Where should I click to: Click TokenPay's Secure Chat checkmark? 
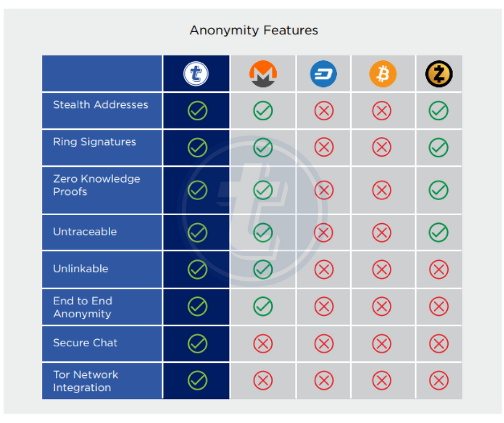(x=197, y=344)
